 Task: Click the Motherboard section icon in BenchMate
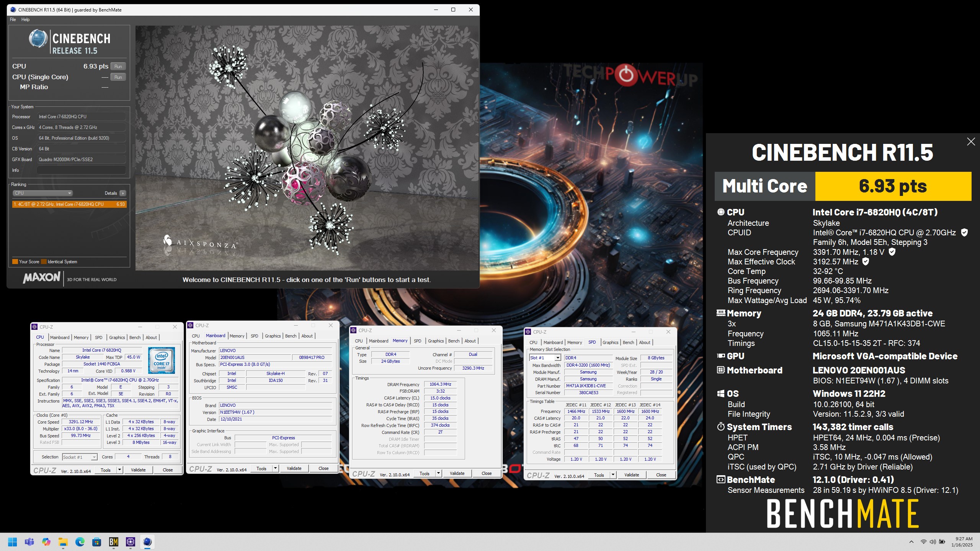click(721, 370)
